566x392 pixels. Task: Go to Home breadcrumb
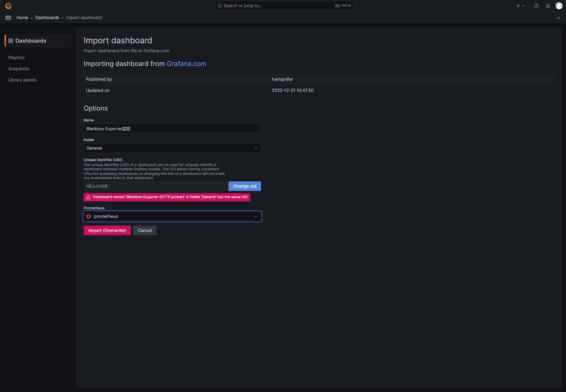22,18
